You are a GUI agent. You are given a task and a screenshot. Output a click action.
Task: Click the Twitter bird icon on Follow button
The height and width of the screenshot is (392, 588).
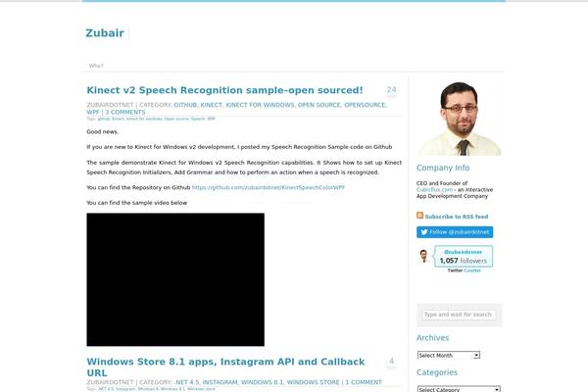pos(424,232)
